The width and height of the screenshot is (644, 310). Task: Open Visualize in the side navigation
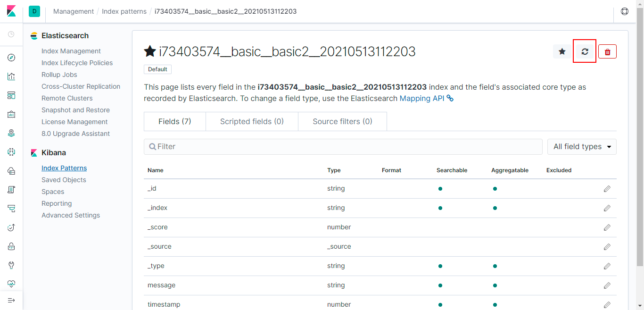(11, 76)
